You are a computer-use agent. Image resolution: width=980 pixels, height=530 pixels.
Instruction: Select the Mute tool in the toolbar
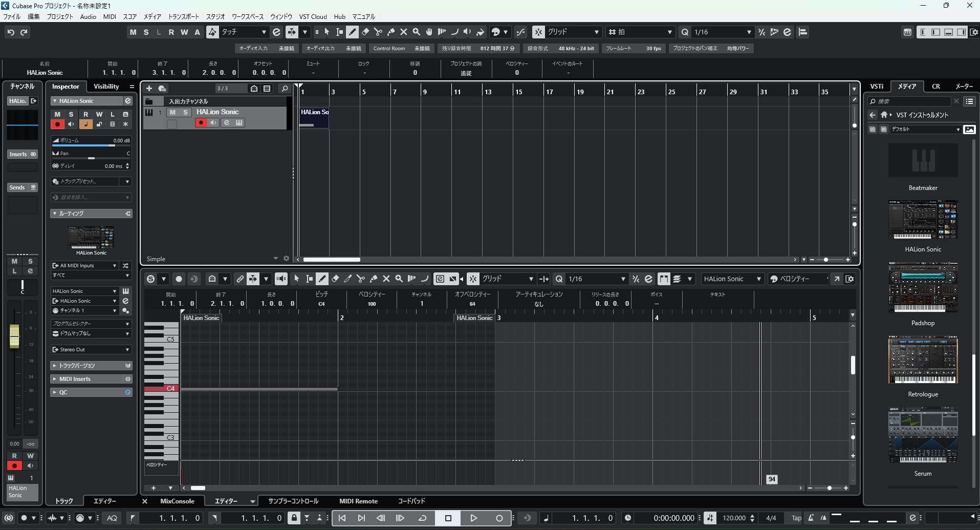[x=404, y=32]
